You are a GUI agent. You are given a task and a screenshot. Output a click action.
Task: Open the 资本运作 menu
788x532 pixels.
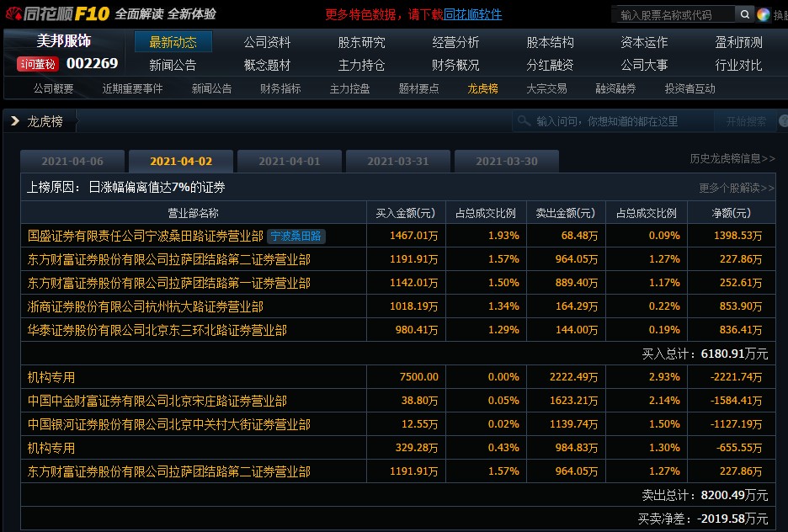pos(644,42)
